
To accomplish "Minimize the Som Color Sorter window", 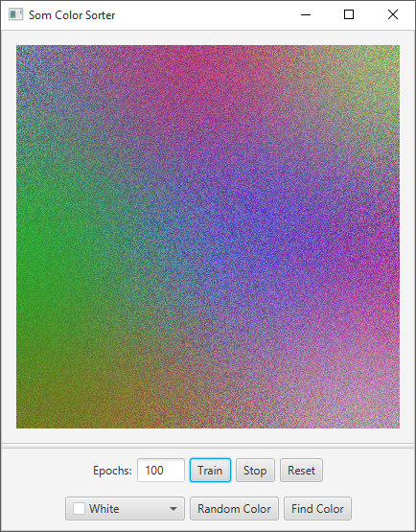I will point(306,14).
